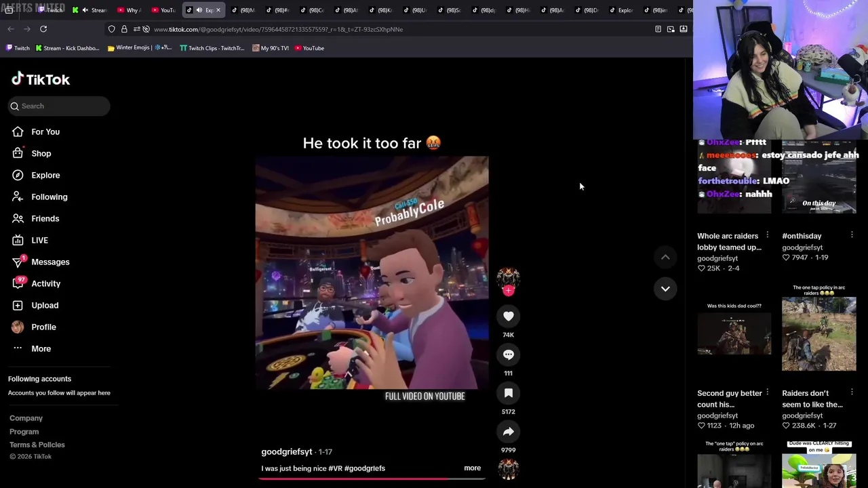Open the goodgriefsyt username below the video
The width and height of the screenshot is (868, 488).
(x=287, y=452)
